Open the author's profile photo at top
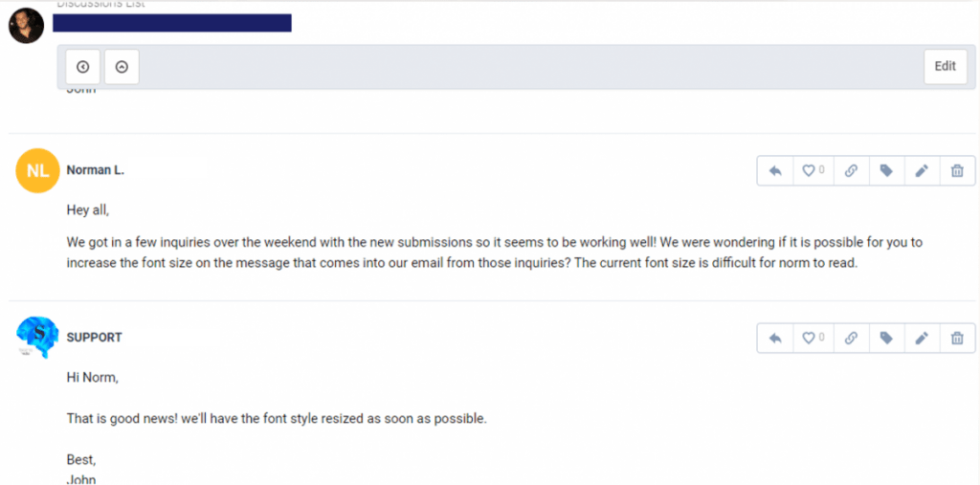Image resolution: width=980 pixels, height=485 pixels. point(26,26)
